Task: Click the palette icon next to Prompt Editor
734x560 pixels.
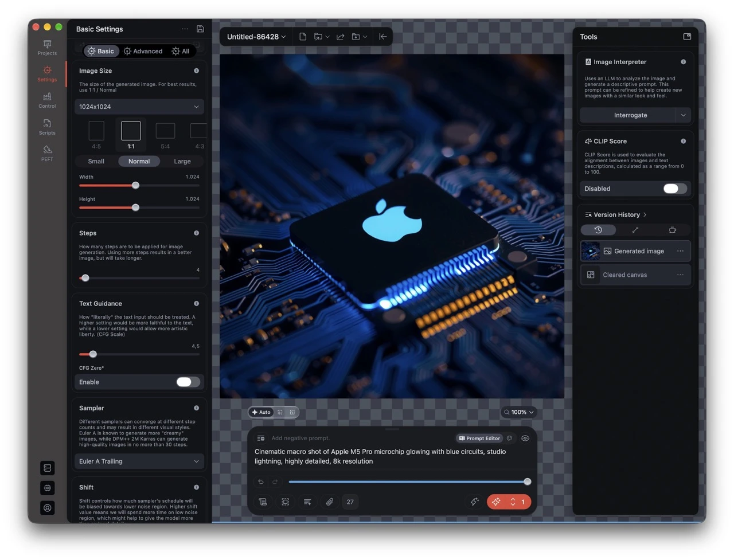Action: click(x=509, y=438)
